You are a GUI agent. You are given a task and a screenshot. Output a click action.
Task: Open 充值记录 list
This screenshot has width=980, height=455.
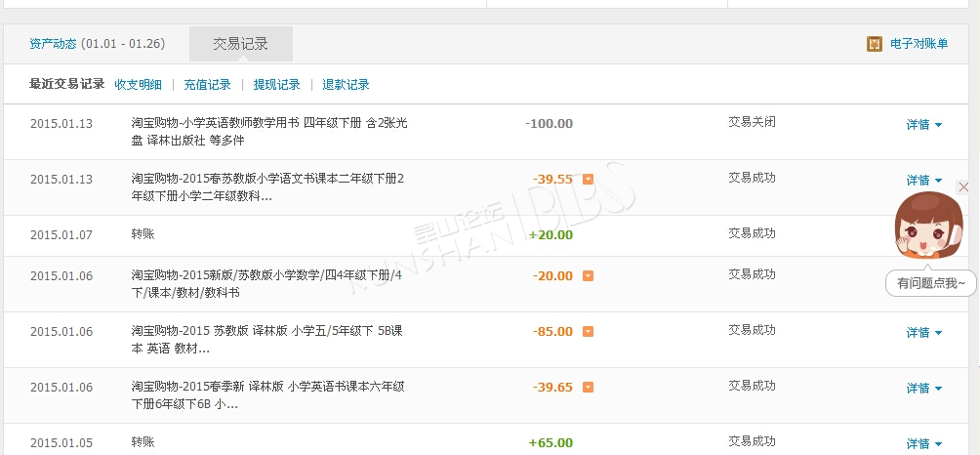point(208,84)
